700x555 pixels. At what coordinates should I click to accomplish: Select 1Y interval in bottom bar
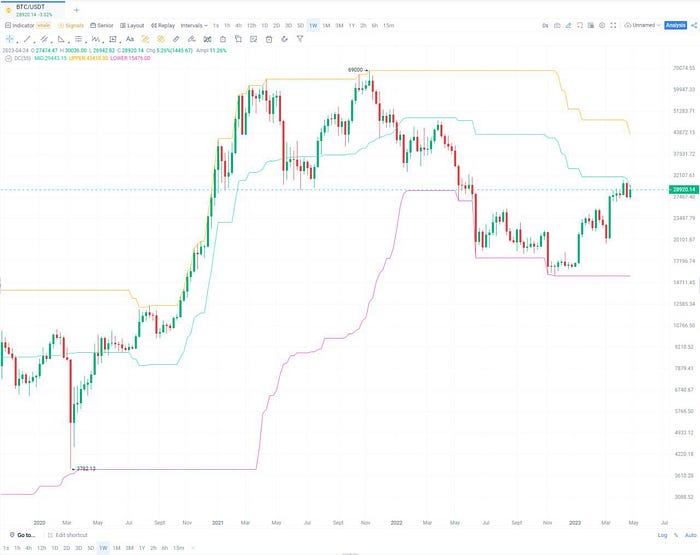(142, 548)
